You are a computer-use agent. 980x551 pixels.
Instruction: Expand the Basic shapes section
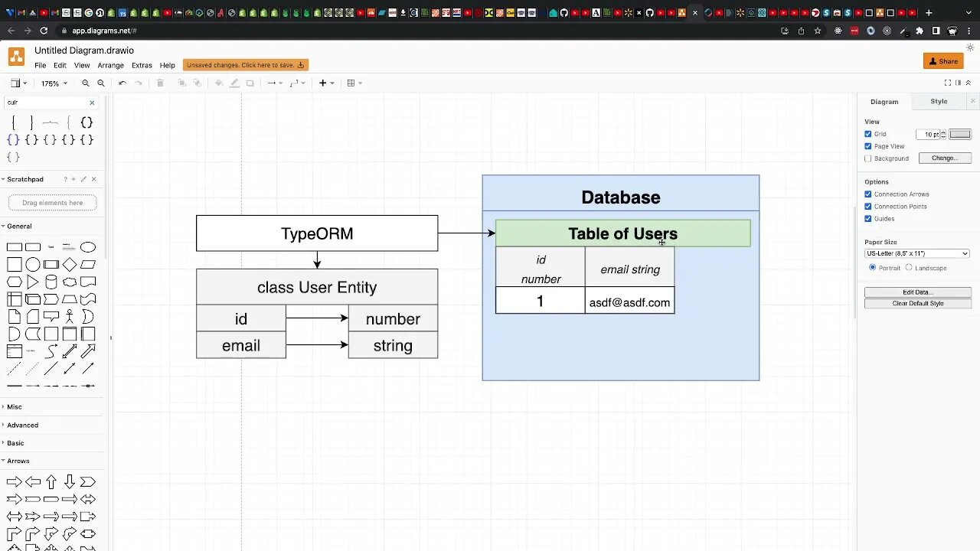point(15,443)
